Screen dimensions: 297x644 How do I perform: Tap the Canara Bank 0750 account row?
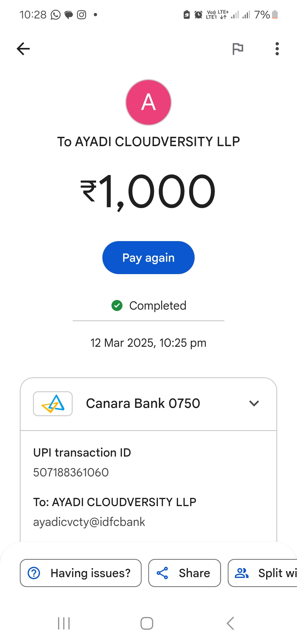143,404
